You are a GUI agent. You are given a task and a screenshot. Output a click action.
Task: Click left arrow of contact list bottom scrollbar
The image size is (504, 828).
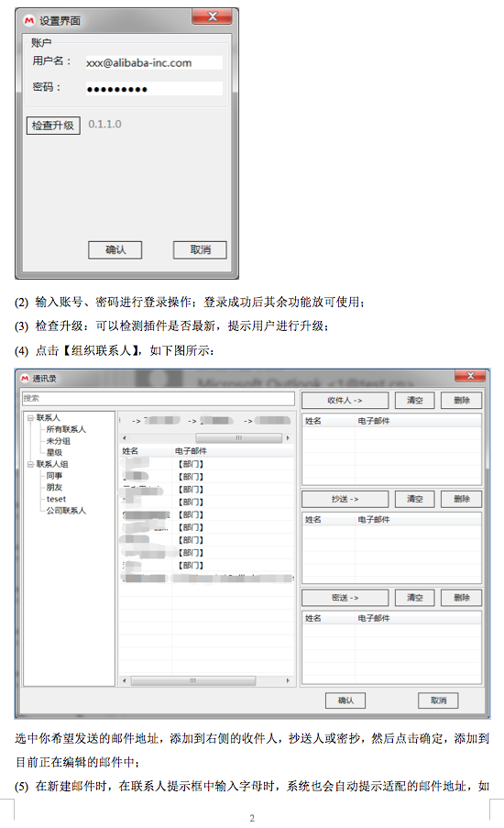click(x=124, y=680)
